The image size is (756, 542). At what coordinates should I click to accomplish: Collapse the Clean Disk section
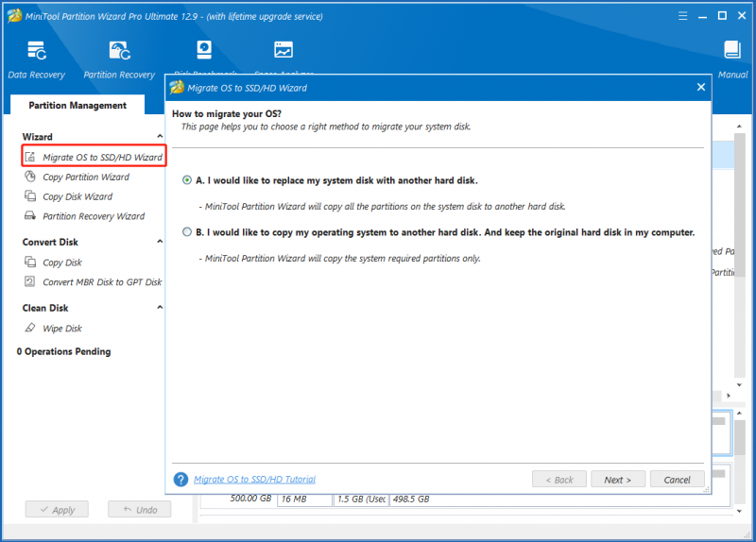click(x=160, y=308)
